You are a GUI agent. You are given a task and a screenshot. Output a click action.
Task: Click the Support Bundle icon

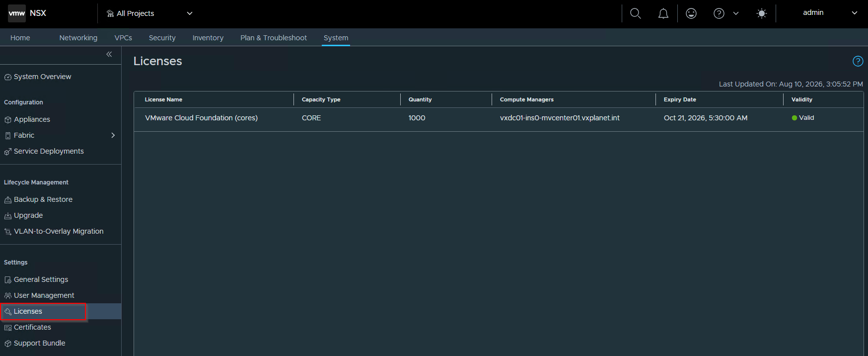(8, 344)
